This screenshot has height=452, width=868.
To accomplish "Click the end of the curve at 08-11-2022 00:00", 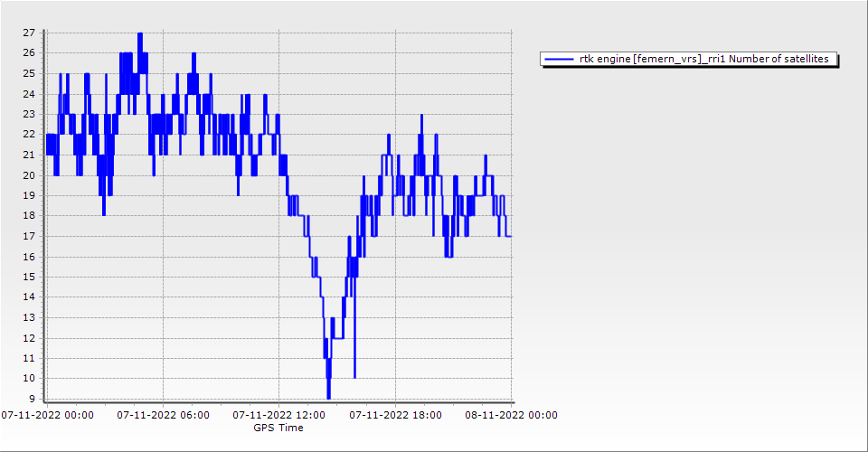I will point(511,236).
